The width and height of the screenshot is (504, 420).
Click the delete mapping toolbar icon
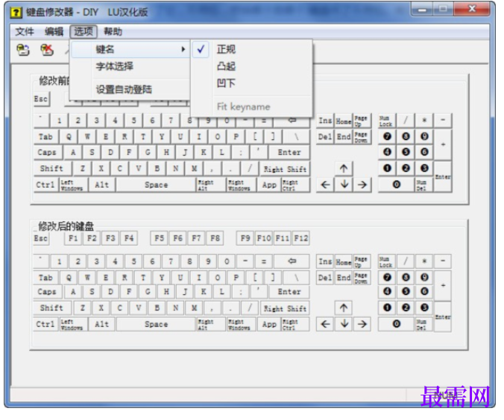(x=47, y=50)
